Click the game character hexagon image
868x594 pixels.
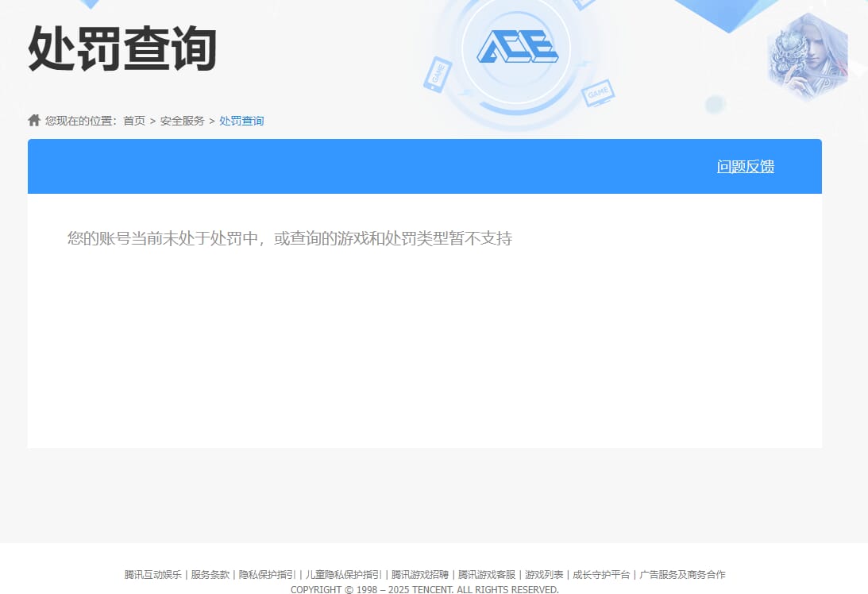(808, 56)
